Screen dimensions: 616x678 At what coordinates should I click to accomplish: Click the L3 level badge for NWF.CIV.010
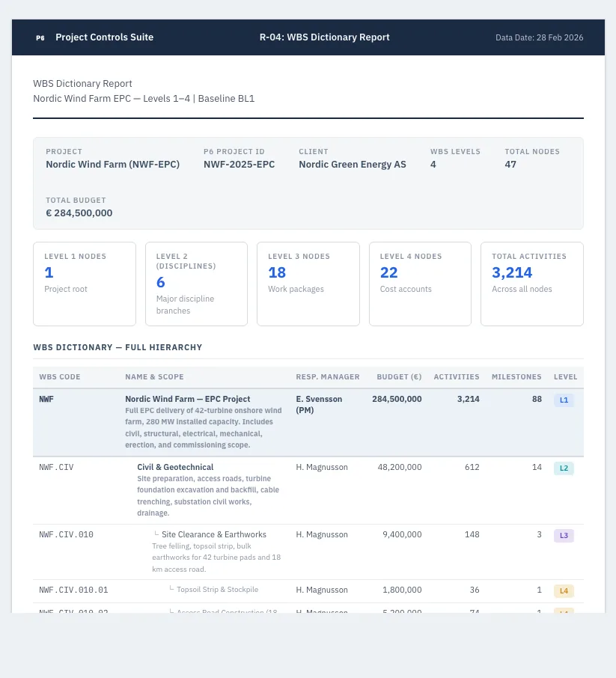point(564,535)
